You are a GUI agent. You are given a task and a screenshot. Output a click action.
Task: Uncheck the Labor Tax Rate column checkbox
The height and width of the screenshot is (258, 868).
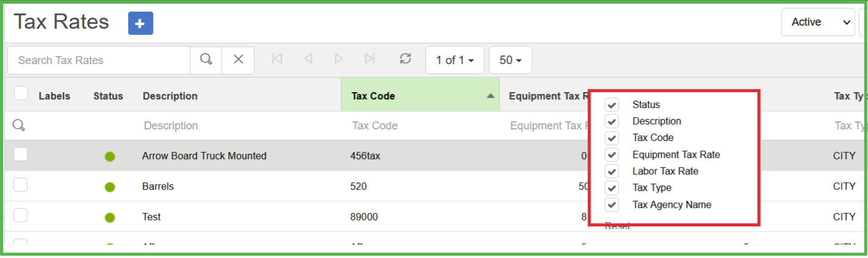(612, 171)
